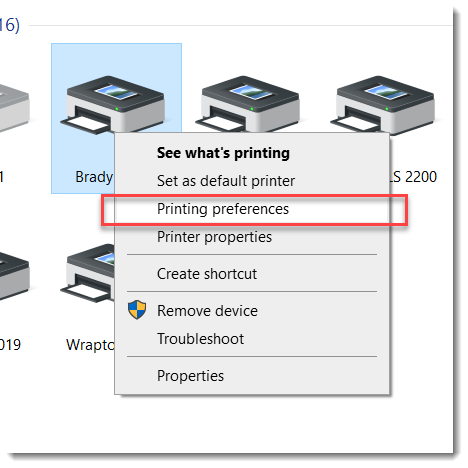
Task: Select the printer icon left of LS 2200
Action: pos(248,104)
